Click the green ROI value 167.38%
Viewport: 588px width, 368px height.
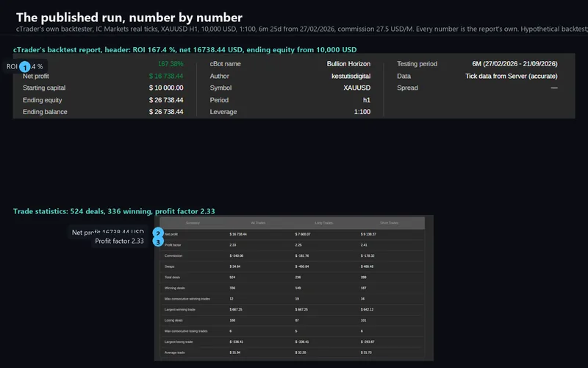pyautogui.click(x=171, y=64)
